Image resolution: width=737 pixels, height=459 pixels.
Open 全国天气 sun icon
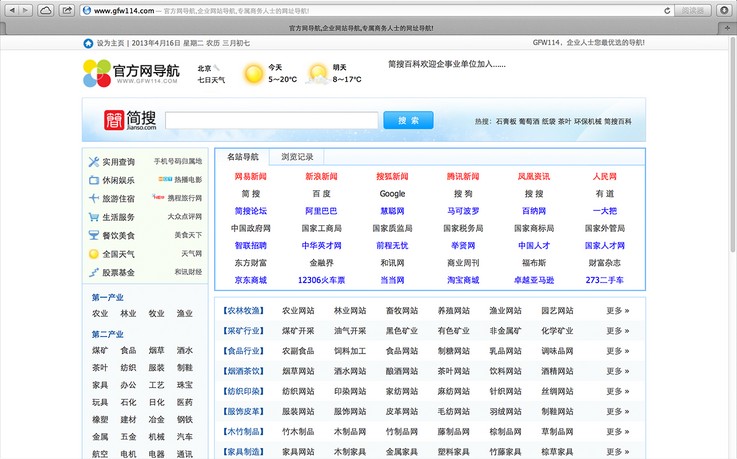94,254
